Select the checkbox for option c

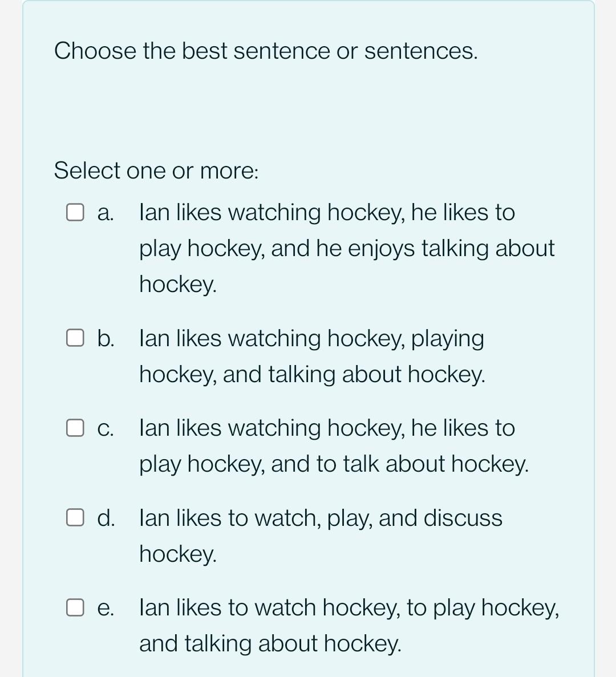click(75, 428)
